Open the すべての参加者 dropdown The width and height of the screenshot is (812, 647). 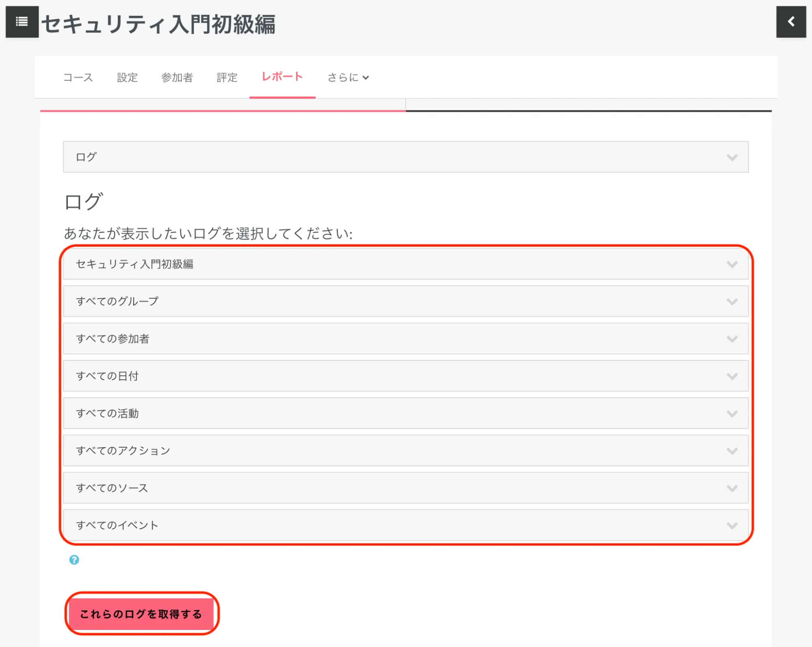point(405,339)
